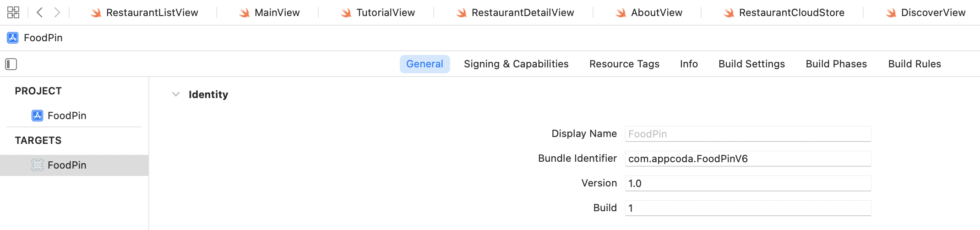Click the Version number field
The height and width of the screenshot is (230, 980).
pyautogui.click(x=747, y=183)
